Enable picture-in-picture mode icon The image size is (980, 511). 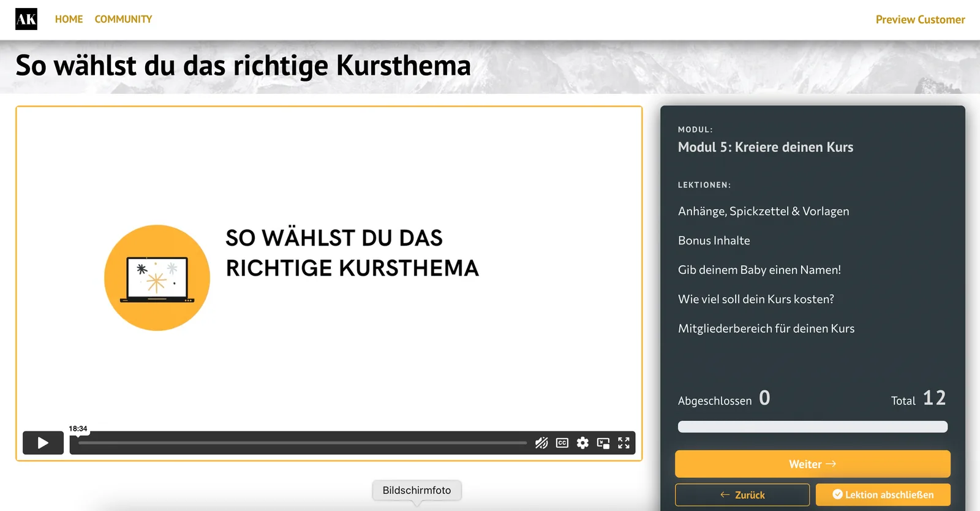click(603, 443)
